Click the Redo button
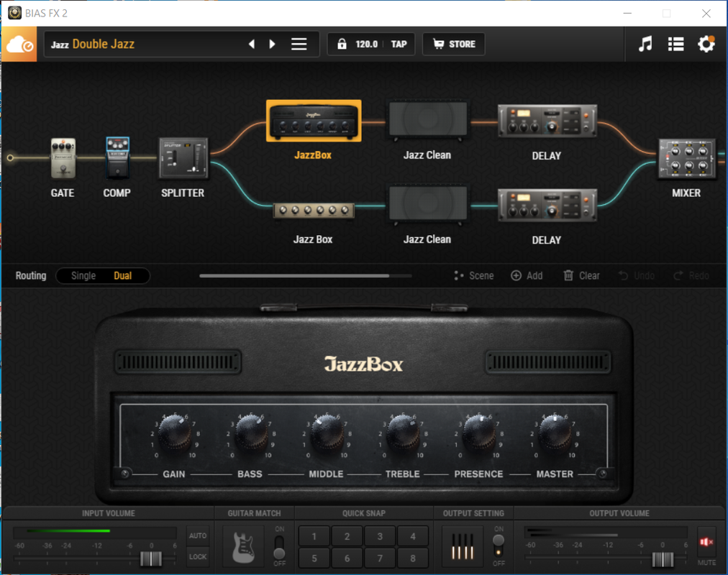This screenshot has width=728, height=575. pos(691,275)
